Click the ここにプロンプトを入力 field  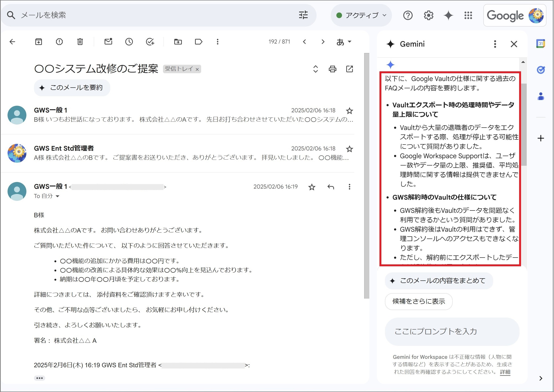click(x=452, y=332)
